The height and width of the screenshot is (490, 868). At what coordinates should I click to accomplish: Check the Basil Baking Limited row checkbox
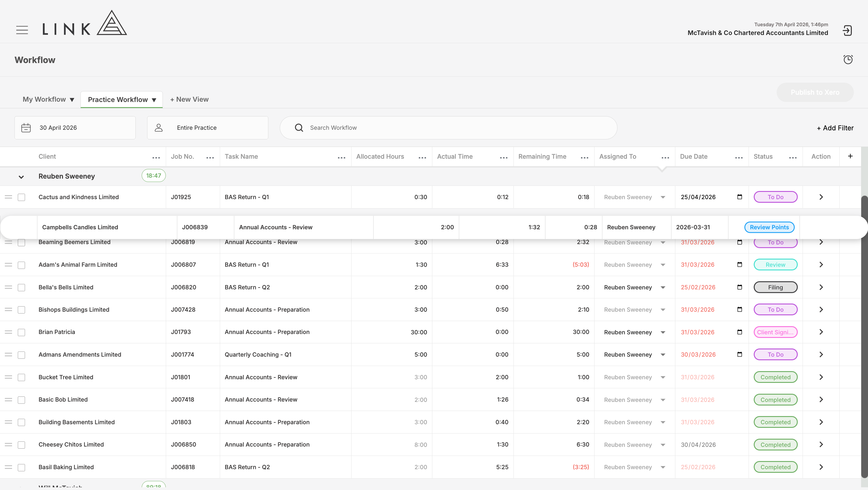coord(22,467)
